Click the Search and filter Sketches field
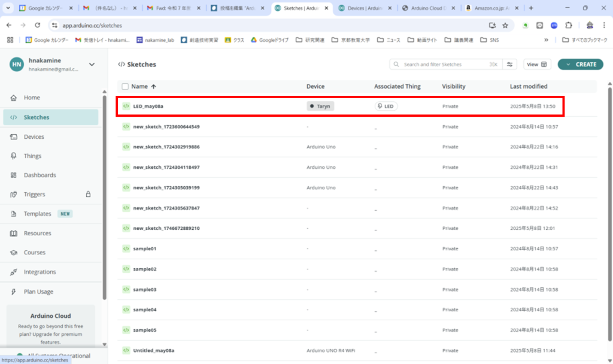The image size is (613, 364). pyautogui.click(x=443, y=64)
